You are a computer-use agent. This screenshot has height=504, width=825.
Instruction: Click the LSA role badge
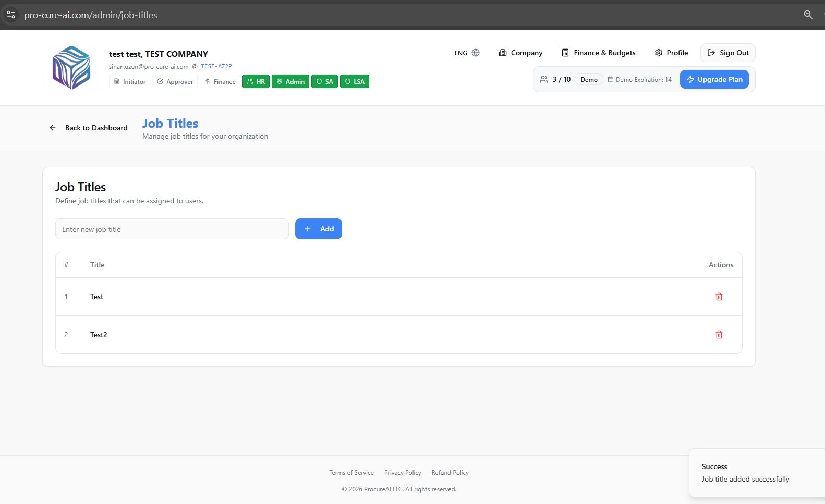click(354, 81)
